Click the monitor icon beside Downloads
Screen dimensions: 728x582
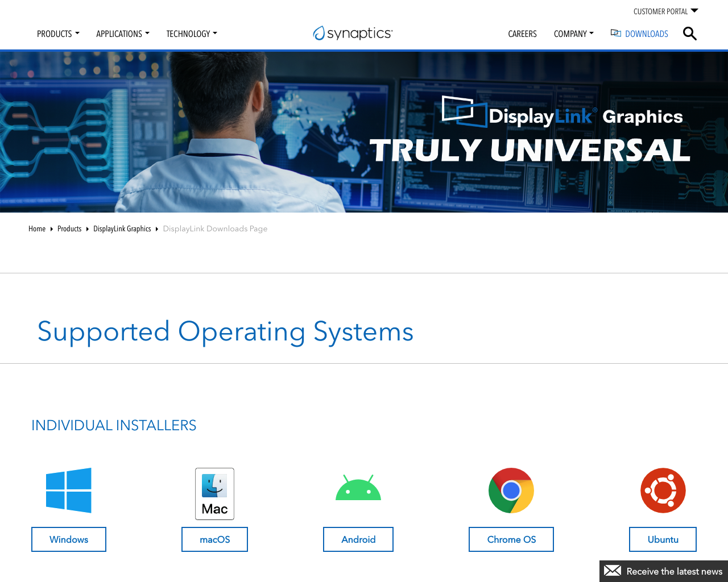coord(616,33)
